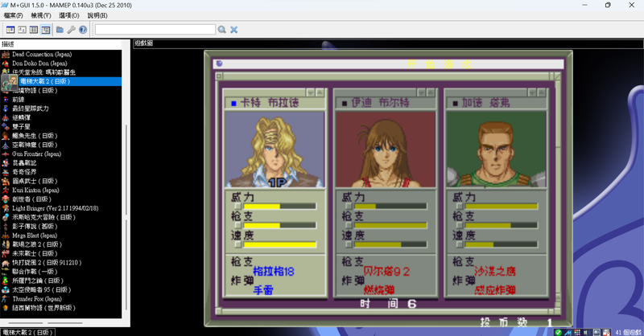Click status bar text 電梯大戰 2 (日版)
This screenshot has height=336, width=644.
click(x=27, y=332)
